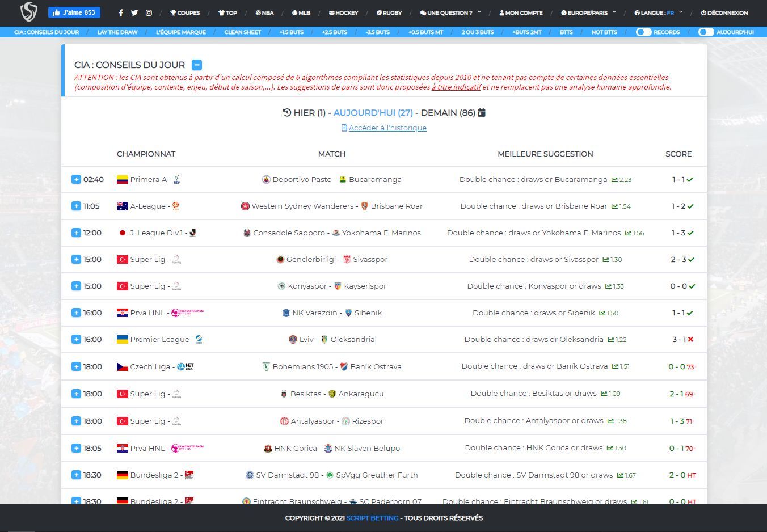Viewport: 767px width, 532px height.
Task: Select the CLEAN SHEET tab
Action: [243, 32]
